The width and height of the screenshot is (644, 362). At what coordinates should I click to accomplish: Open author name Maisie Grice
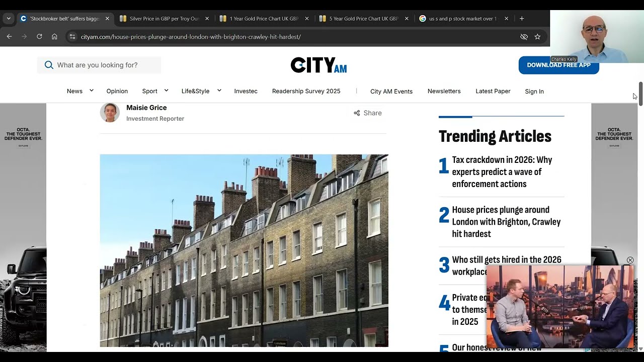point(146,108)
